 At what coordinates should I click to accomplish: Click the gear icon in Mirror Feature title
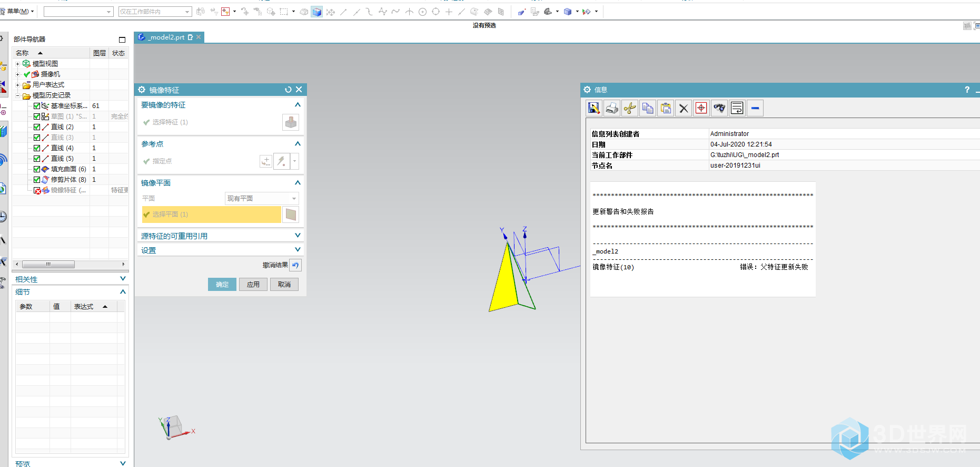click(142, 90)
